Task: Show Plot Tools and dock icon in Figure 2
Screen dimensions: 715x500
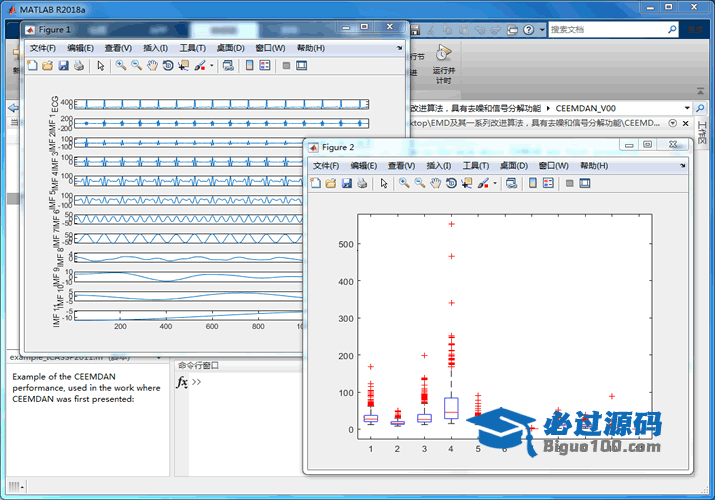Action: click(x=585, y=183)
